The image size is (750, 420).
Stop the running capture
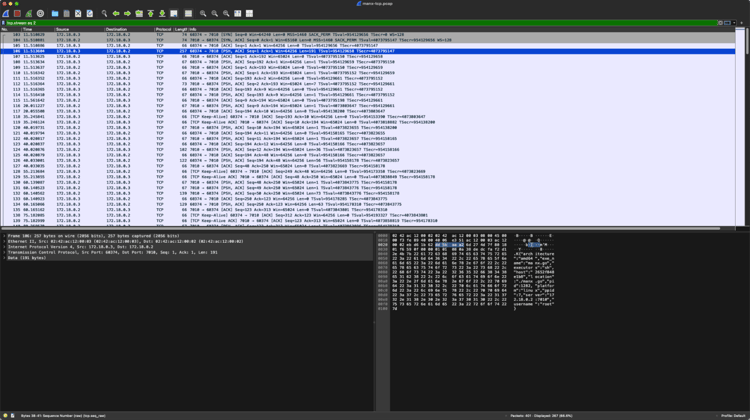click(x=17, y=14)
